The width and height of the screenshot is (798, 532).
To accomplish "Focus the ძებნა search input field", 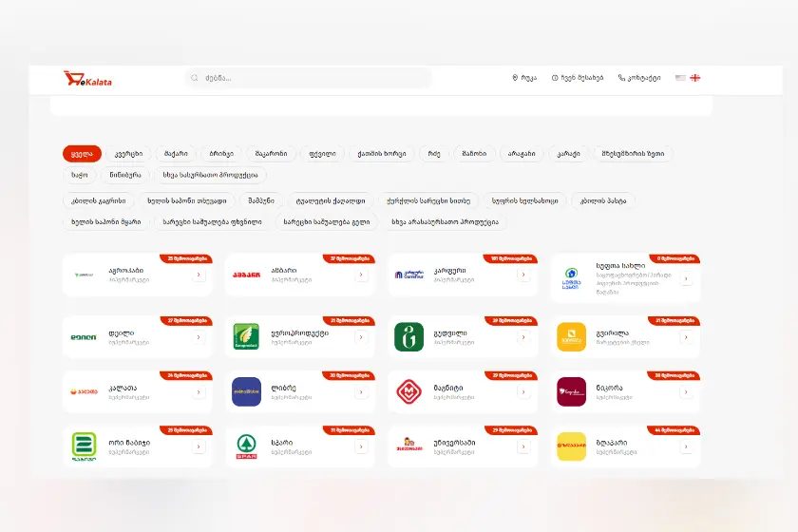I will coord(309,78).
